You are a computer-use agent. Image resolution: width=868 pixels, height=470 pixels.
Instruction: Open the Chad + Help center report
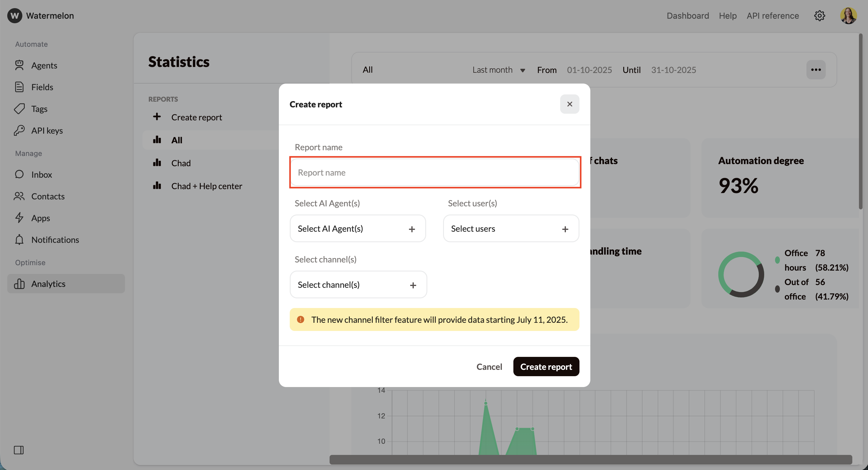[x=206, y=186]
